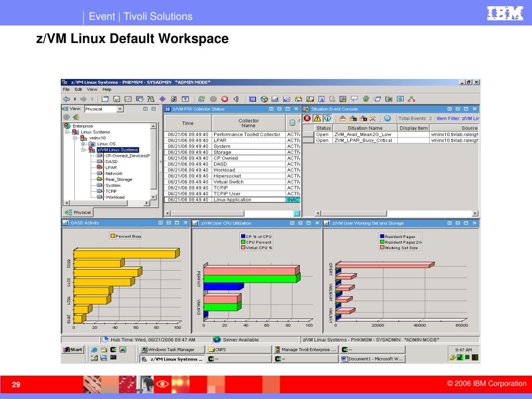
Task: Toggle informational events filter in Situation Event Console
Action: click(327, 118)
